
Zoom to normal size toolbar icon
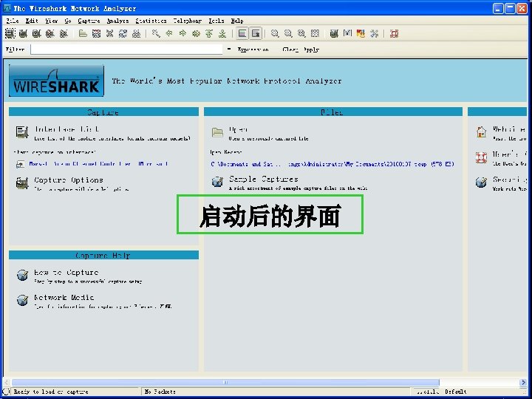point(301,33)
